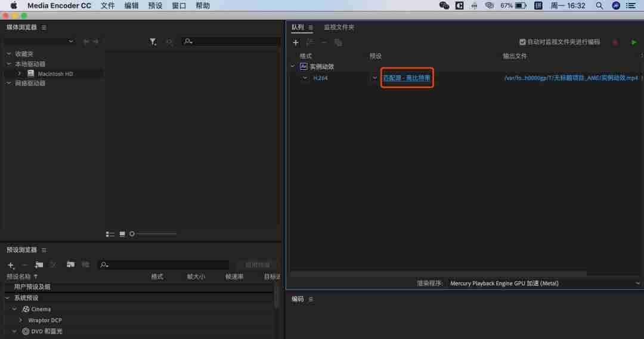Click the media browser search field
644x339 pixels.
coord(231,42)
